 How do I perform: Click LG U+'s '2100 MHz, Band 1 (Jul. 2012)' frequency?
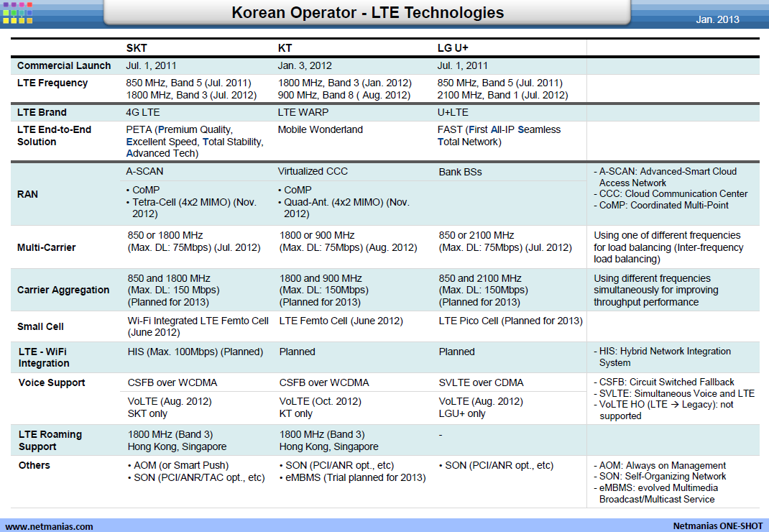click(502, 95)
